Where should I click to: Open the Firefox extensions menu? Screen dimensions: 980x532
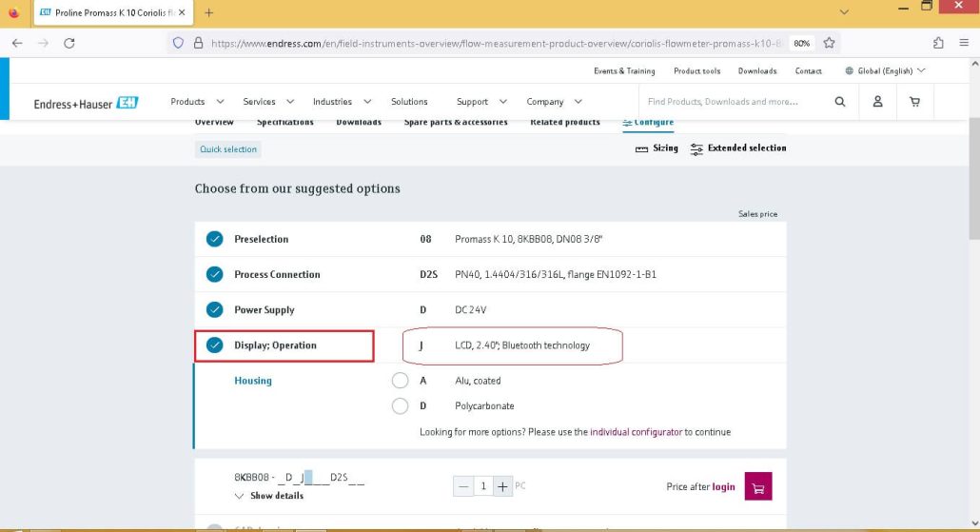(938, 43)
